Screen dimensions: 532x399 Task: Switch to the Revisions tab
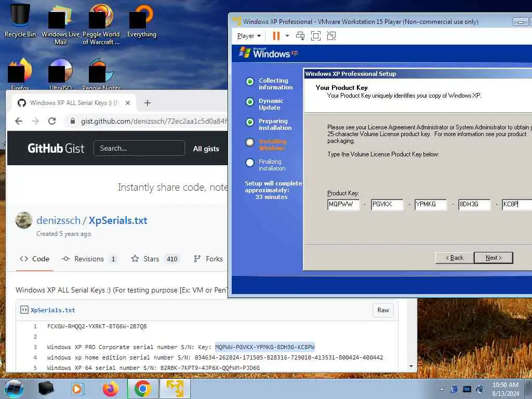tap(89, 259)
